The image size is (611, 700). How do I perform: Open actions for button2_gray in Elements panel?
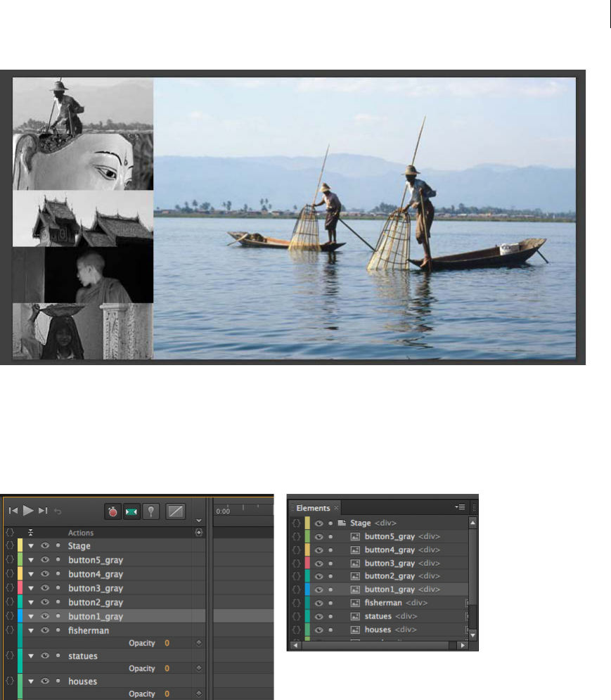pyautogui.click(x=296, y=576)
